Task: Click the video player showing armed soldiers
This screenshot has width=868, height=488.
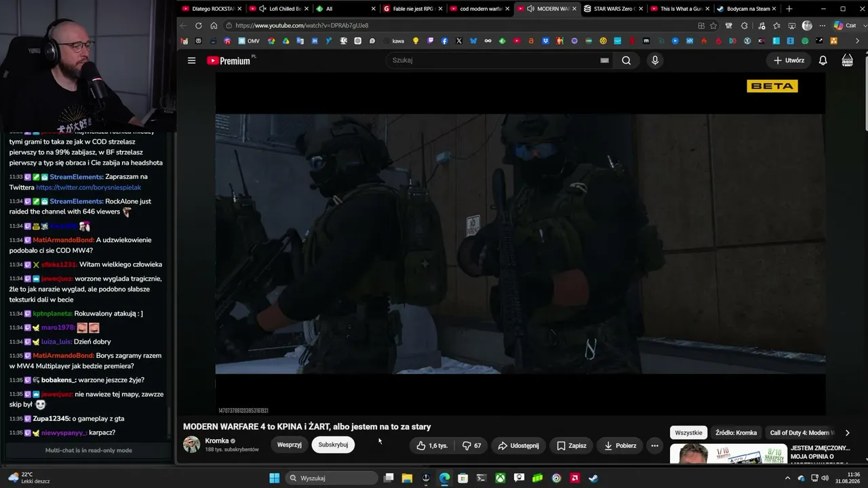Action: tap(520, 243)
